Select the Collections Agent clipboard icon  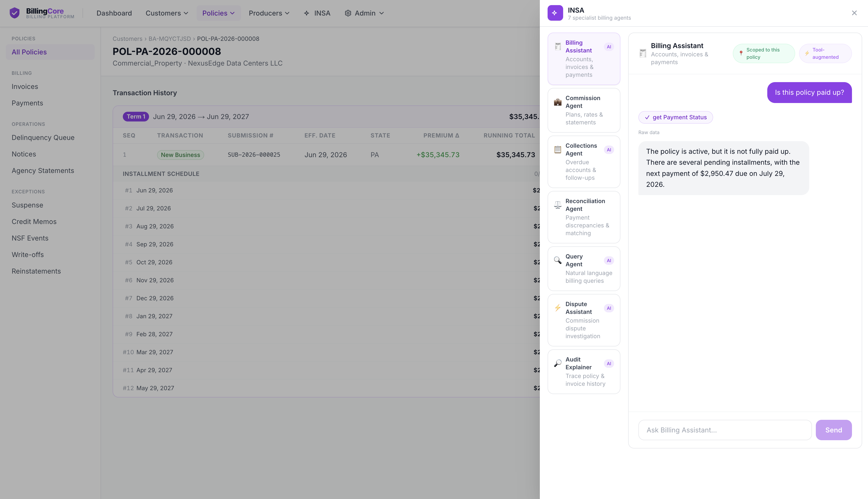click(558, 150)
